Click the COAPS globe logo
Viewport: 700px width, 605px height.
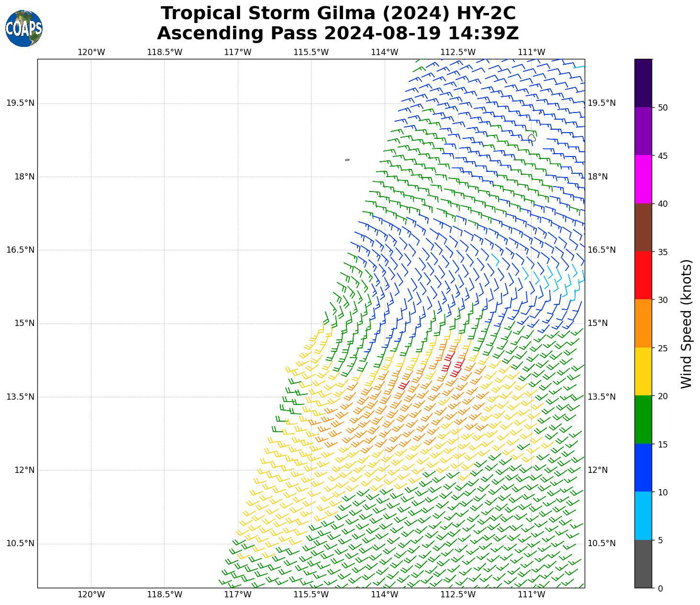tap(24, 28)
